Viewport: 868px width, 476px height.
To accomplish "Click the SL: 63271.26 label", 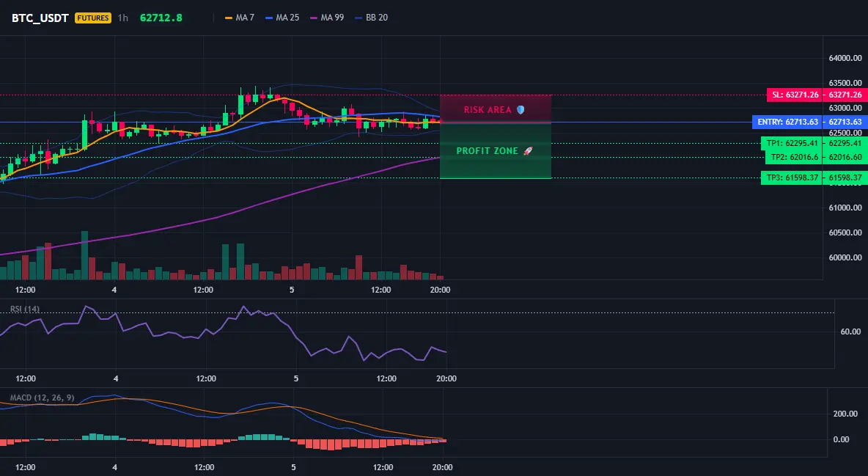I will pos(795,95).
